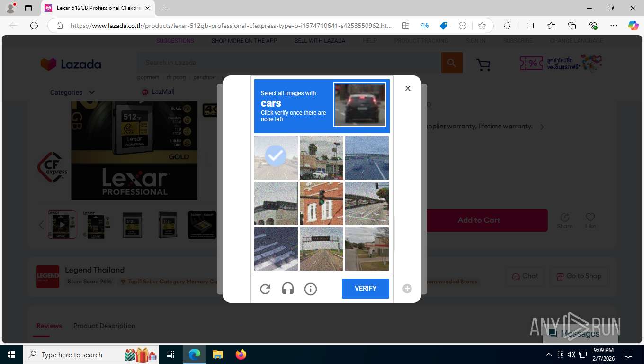Expand the Categories dropdown
The width and height of the screenshot is (644, 364).
pyautogui.click(x=72, y=92)
